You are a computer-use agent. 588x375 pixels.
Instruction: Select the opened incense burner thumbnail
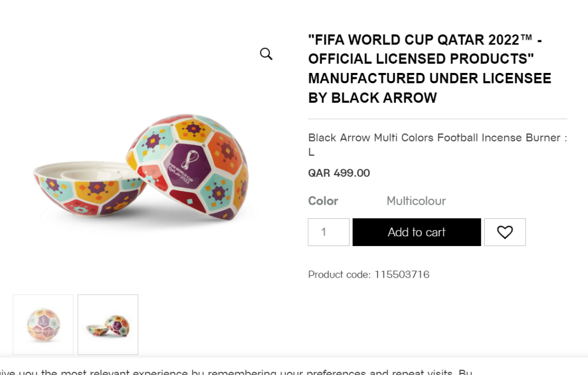[108, 324]
